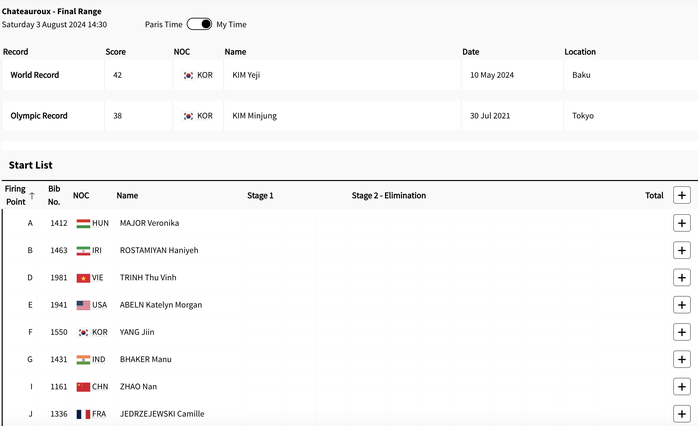698x426 pixels.
Task: Click bib number 1981
Action: [59, 278]
